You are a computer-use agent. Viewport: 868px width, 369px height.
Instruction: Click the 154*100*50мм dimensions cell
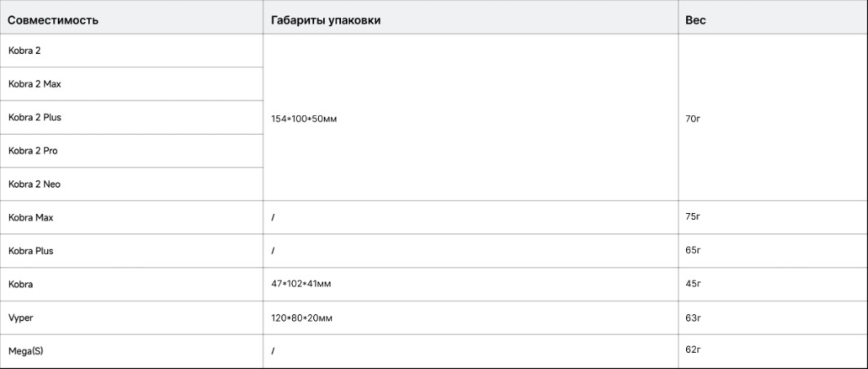click(x=303, y=119)
